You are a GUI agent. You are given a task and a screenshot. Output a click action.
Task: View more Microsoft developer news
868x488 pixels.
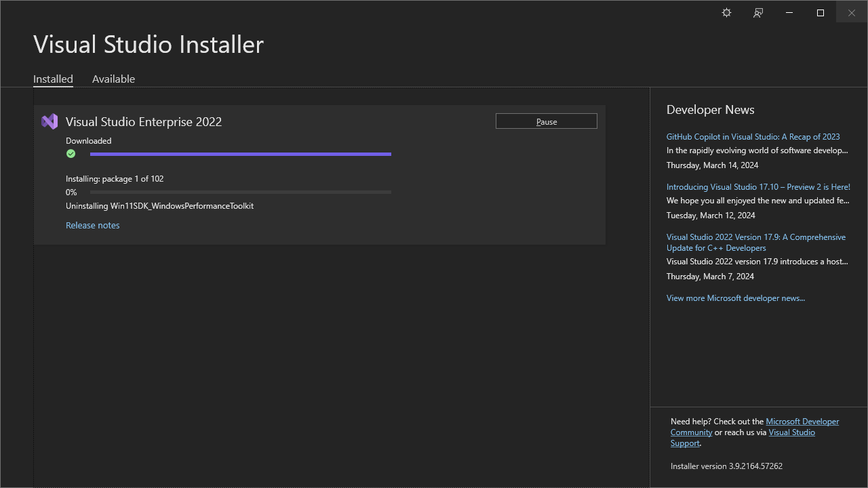point(736,298)
